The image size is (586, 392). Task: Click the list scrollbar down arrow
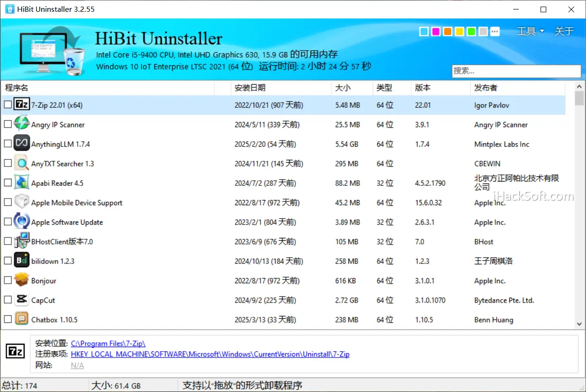579,324
